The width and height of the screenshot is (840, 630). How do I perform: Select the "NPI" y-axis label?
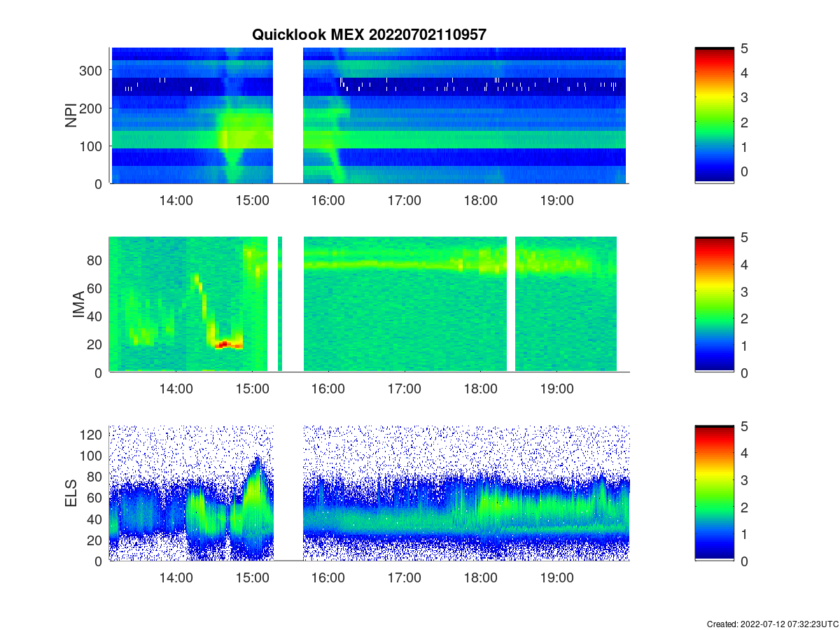(71, 115)
